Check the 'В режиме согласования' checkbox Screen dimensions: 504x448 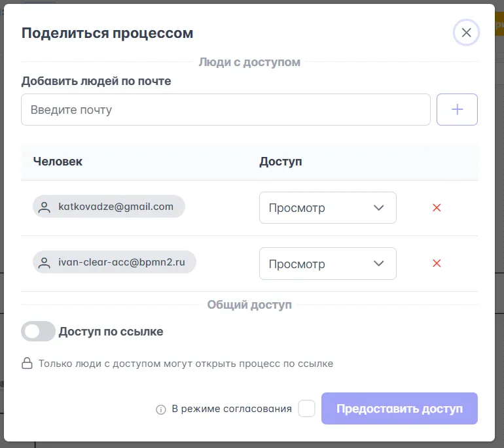(x=306, y=409)
